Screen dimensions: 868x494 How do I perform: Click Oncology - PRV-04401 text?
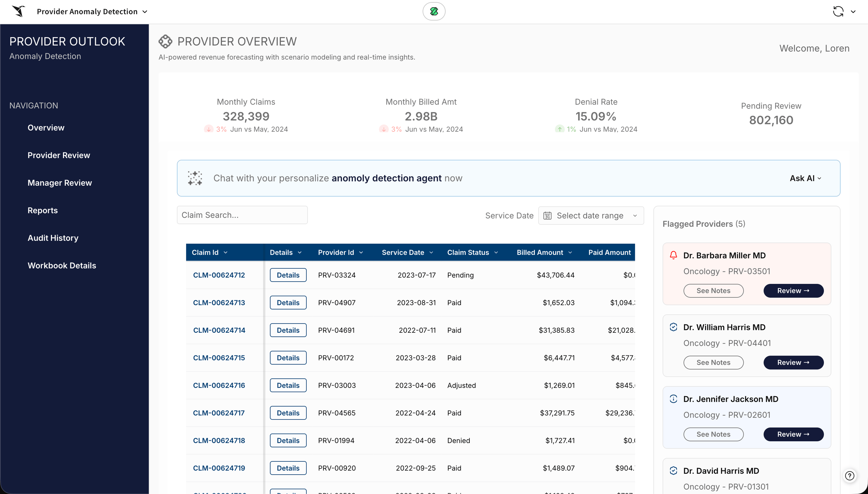pyautogui.click(x=727, y=343)
